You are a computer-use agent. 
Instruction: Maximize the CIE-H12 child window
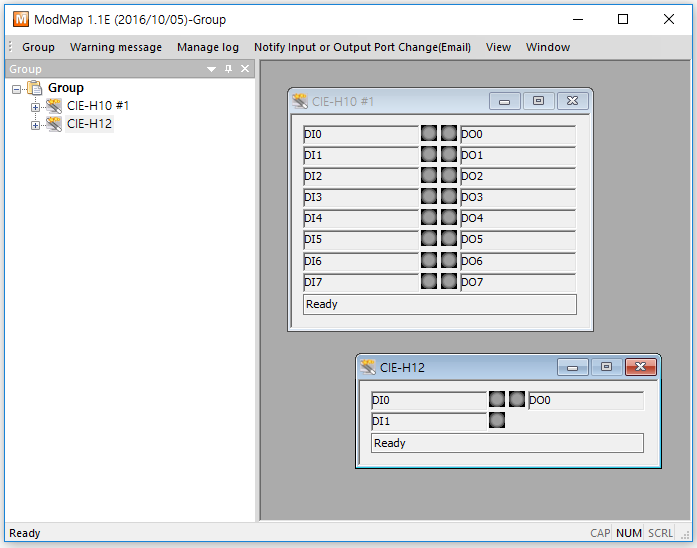(606, 367)
